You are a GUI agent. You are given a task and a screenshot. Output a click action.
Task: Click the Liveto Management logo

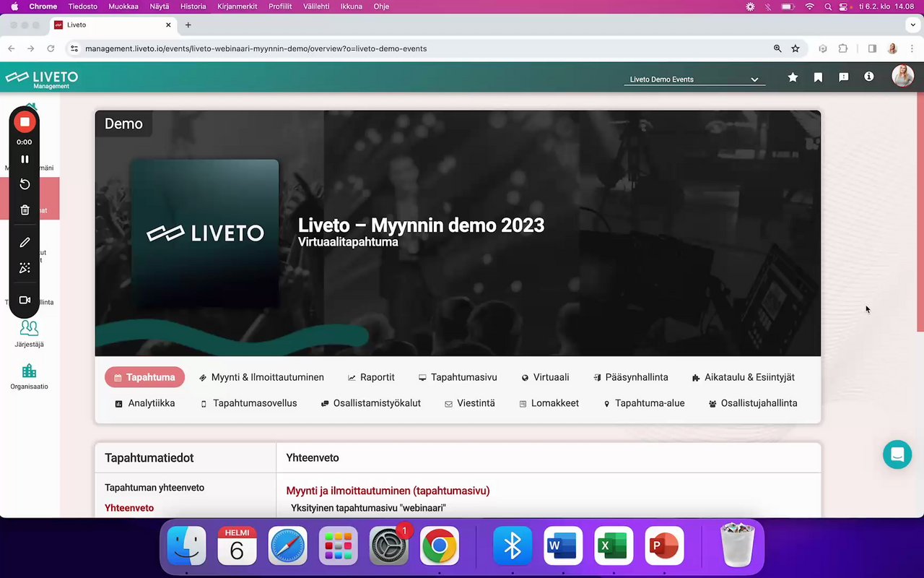pos(42,79)
